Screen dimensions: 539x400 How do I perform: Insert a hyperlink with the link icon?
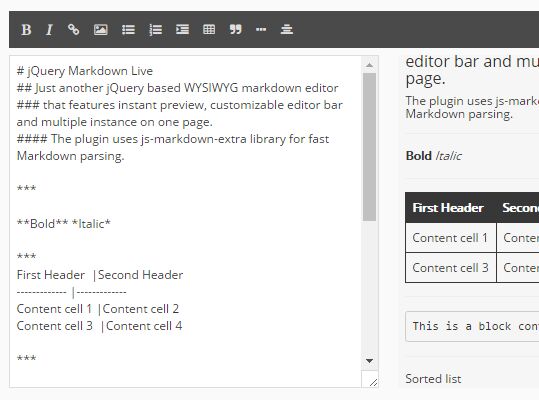73,30
